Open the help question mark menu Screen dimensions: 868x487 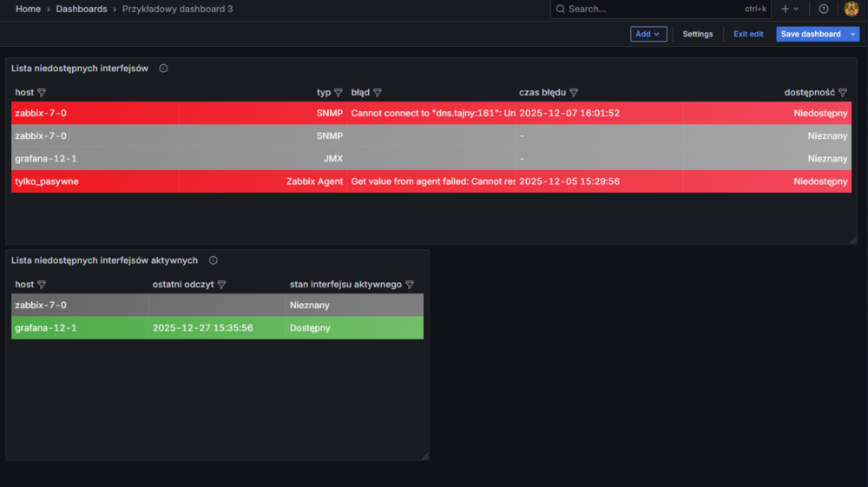[x=824, y=9]
